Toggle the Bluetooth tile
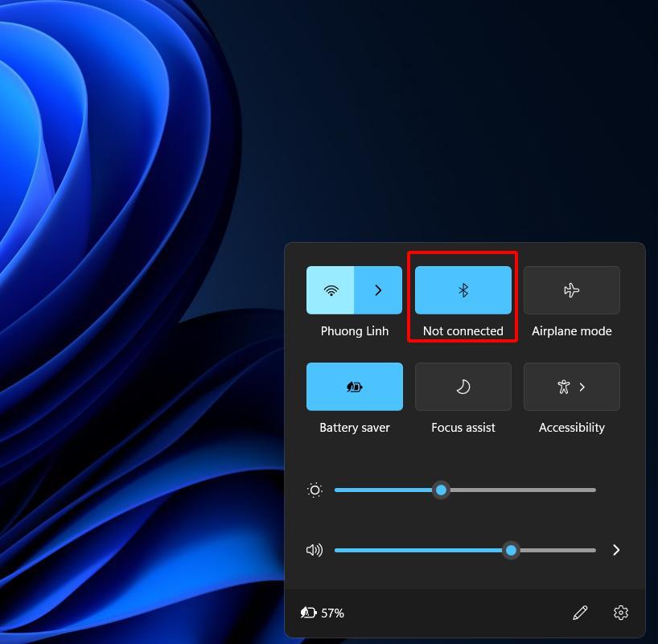The width and height of the screenshot is (658, 644). (x=463, y=290)
